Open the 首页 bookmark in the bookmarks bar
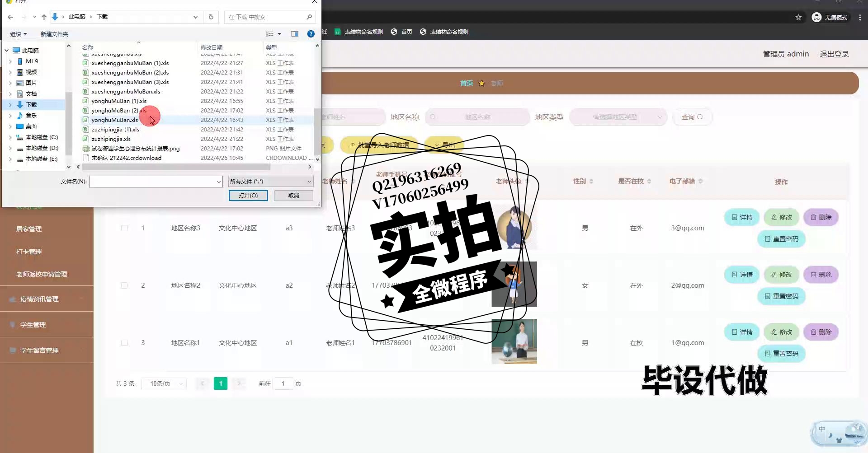This screenshot has height=453, width=868. (401, 32)
